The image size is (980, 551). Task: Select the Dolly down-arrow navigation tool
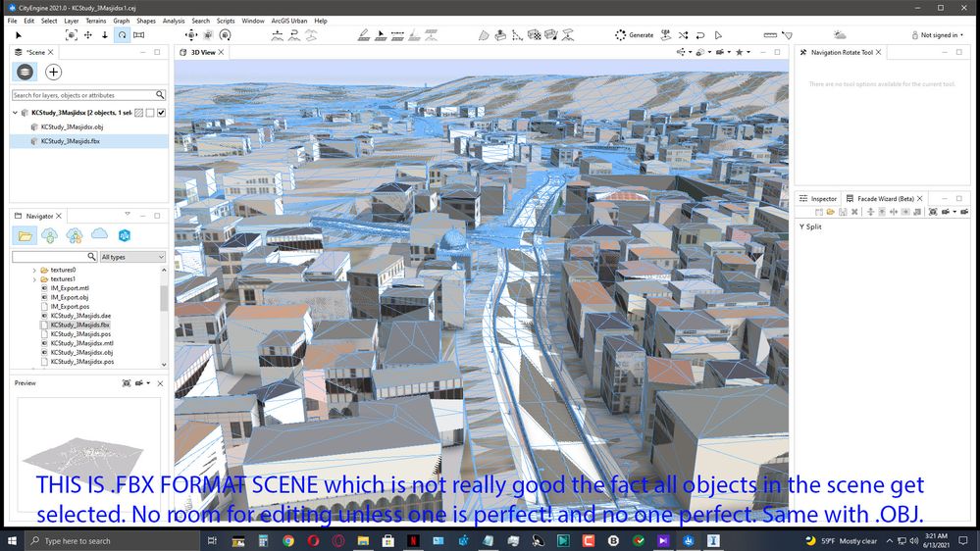coord(104,35)
